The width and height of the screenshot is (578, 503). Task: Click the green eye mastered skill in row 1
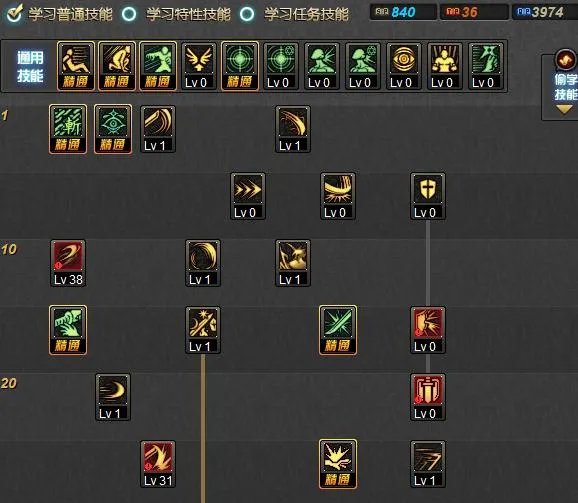[113, 129]
